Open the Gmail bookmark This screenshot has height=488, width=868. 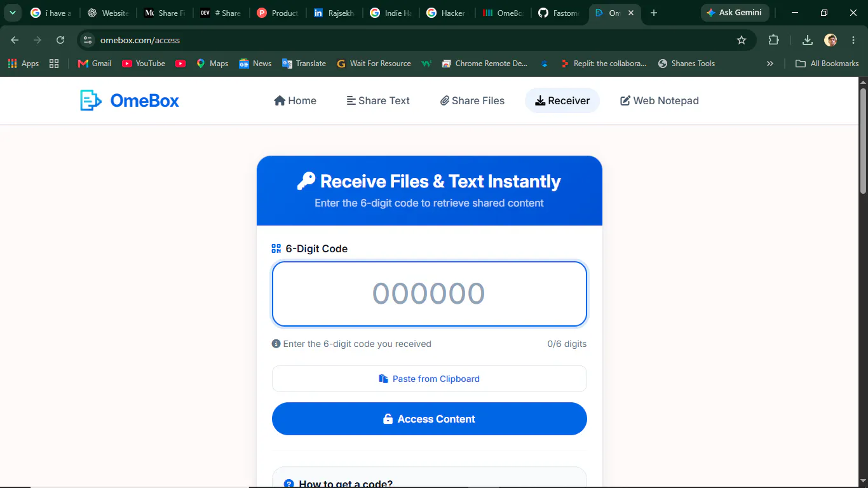[x=94, y=64]
